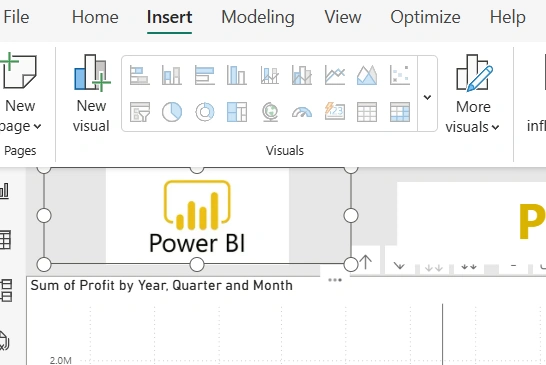Expand the visuals gallery chevron
Viewport: 546px width, 365px height.
click(x=427, y=94)
